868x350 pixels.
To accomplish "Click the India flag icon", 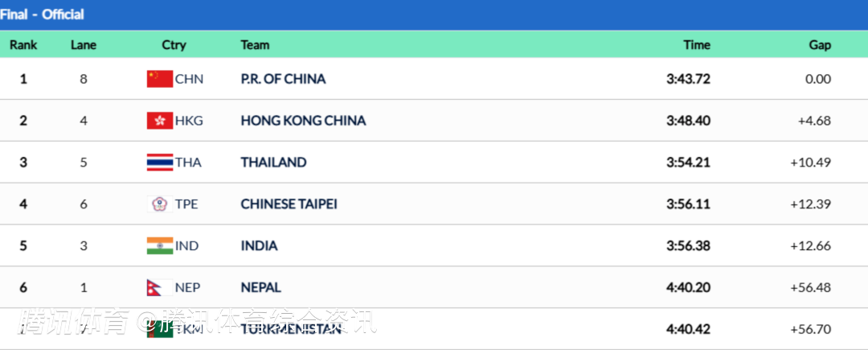I will 160,246.
